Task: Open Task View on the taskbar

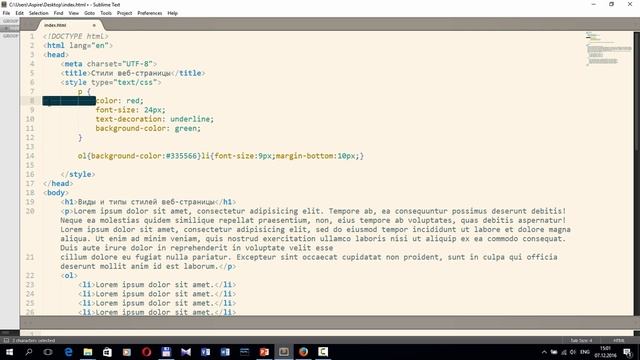Action: [x=48, y=352]
